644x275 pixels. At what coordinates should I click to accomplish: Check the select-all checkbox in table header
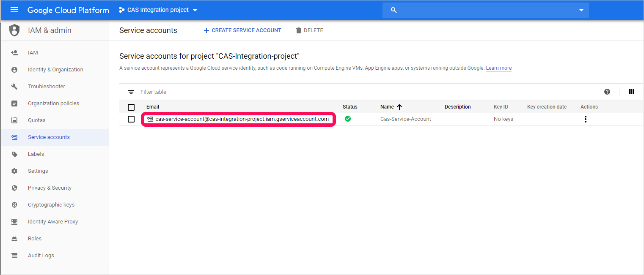(x=131, y=107)
